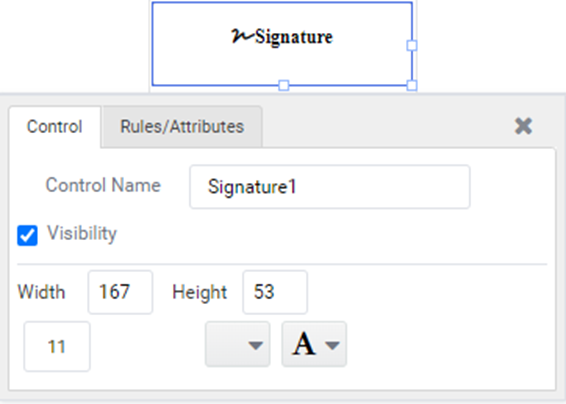
Task: Click the Control Name field showing Signature1
Action: point(330,187)
